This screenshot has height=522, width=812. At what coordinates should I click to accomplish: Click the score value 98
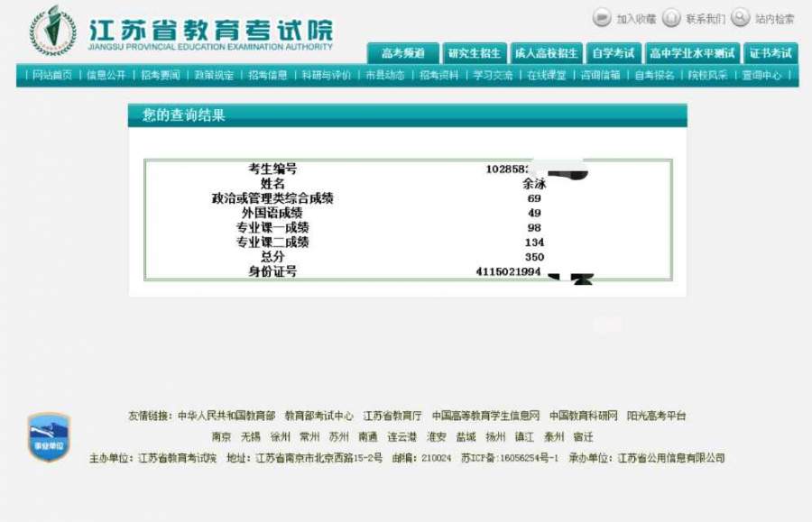[x=534, y=227]
